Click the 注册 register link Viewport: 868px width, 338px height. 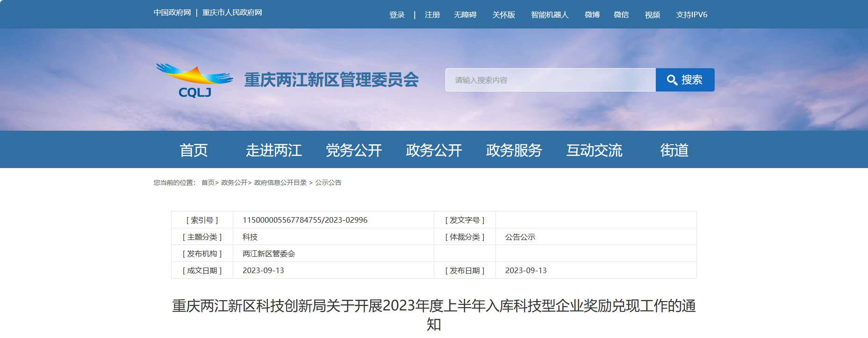pyautogui.click(x=432, y=15)
